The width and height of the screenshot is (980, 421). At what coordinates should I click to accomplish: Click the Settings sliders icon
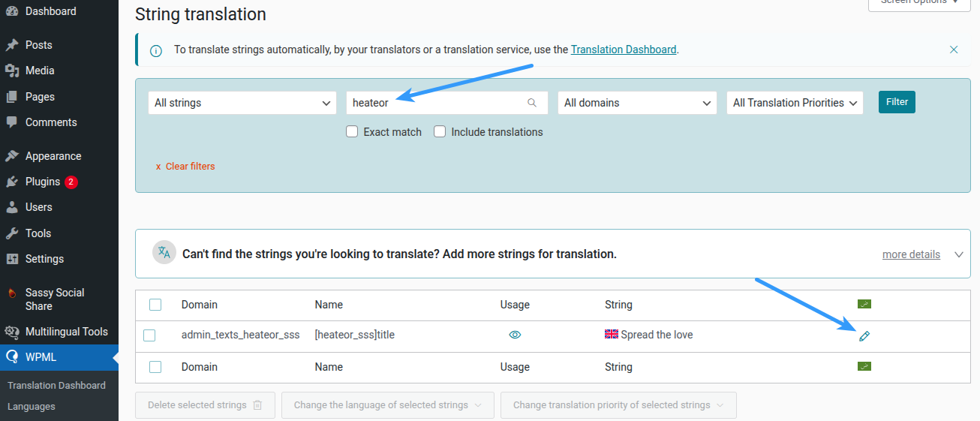pyautogui.click(x=12, y=259)
